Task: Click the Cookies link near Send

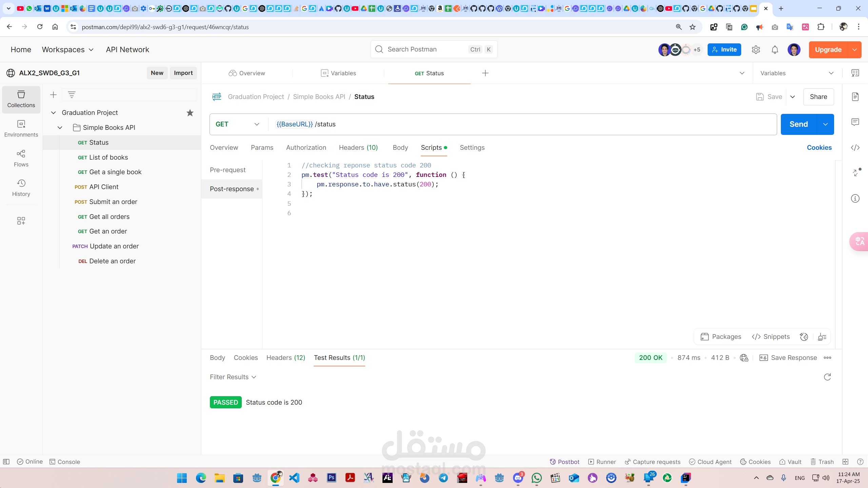Action: [819, 147]
